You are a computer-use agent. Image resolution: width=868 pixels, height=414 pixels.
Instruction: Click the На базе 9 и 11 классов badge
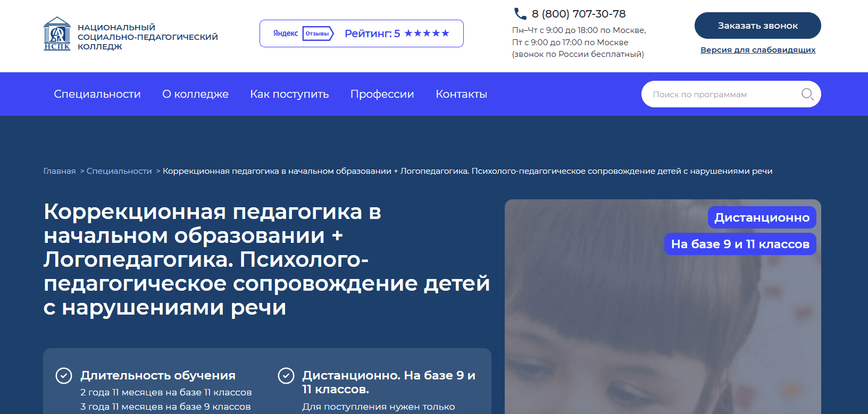[740, 244]
